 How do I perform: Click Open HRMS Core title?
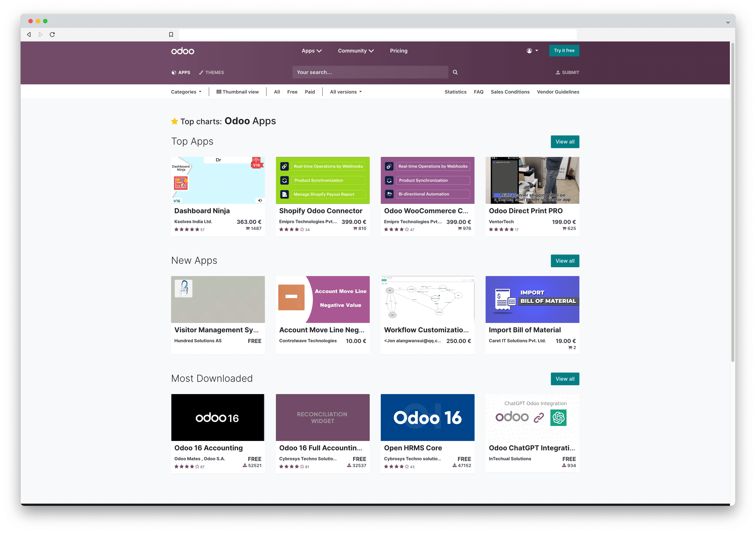point(413,448)
